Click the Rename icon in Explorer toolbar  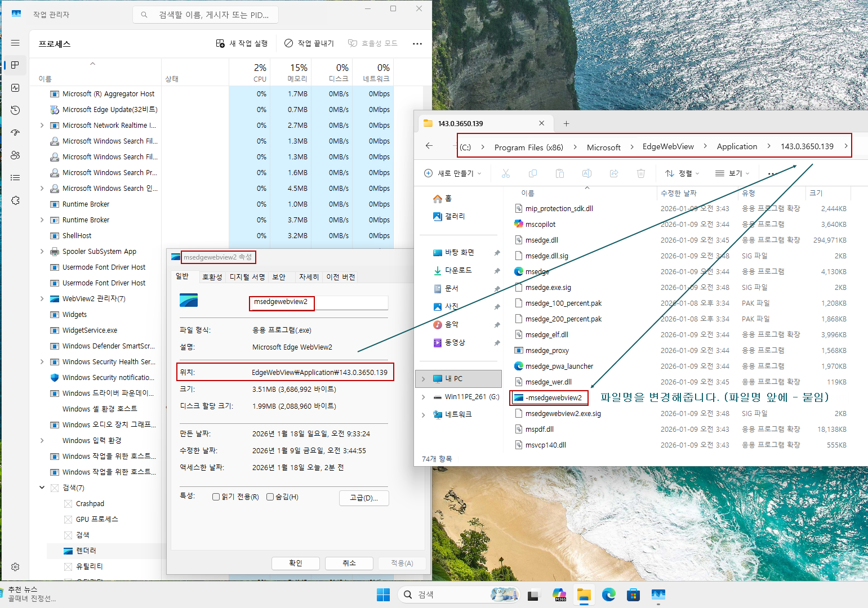587,173
